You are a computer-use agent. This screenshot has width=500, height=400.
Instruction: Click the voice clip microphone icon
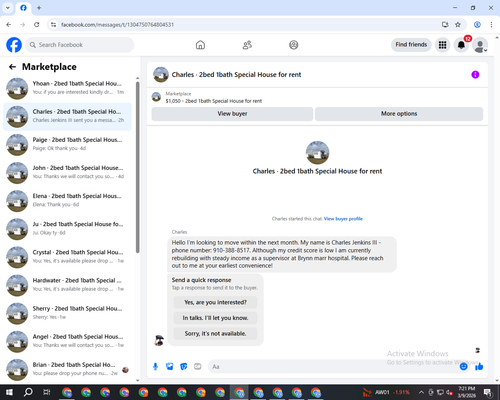155,367
